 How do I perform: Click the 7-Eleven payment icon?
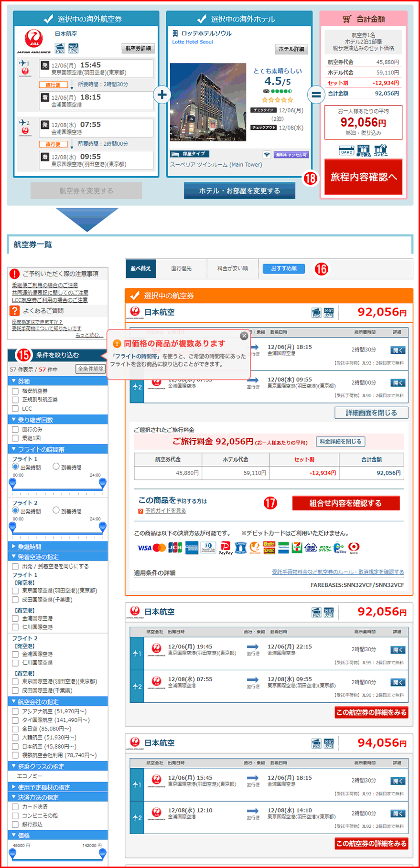[x=298, y=548]
